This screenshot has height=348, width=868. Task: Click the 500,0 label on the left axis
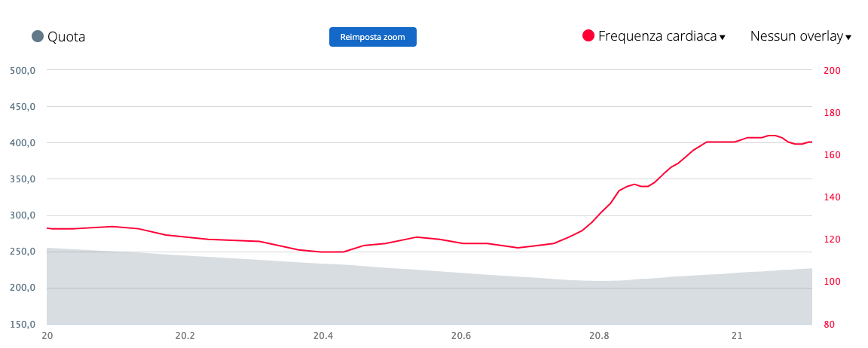23,71
